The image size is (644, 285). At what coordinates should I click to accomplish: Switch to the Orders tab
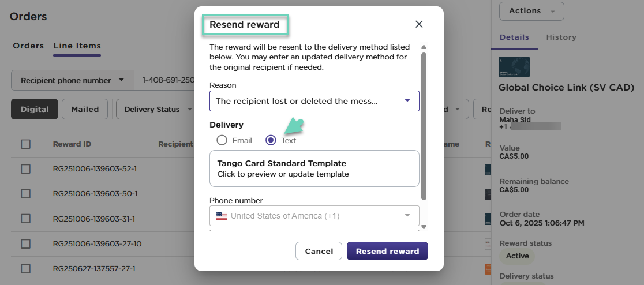(28, 46)
